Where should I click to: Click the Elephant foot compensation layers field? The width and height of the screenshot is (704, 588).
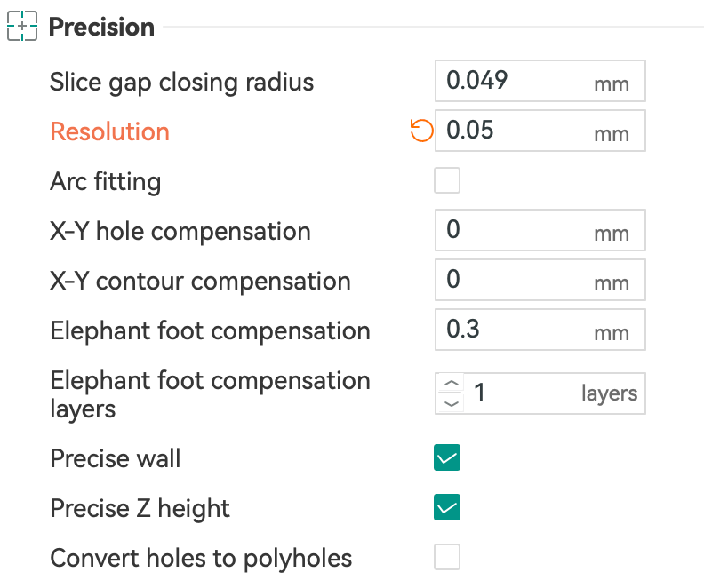(520, 393)
